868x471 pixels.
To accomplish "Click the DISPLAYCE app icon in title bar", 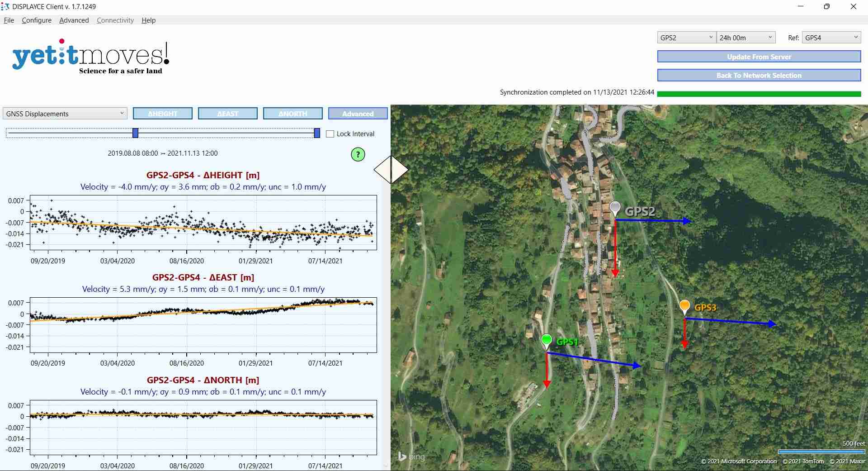I will pos(5,6).
